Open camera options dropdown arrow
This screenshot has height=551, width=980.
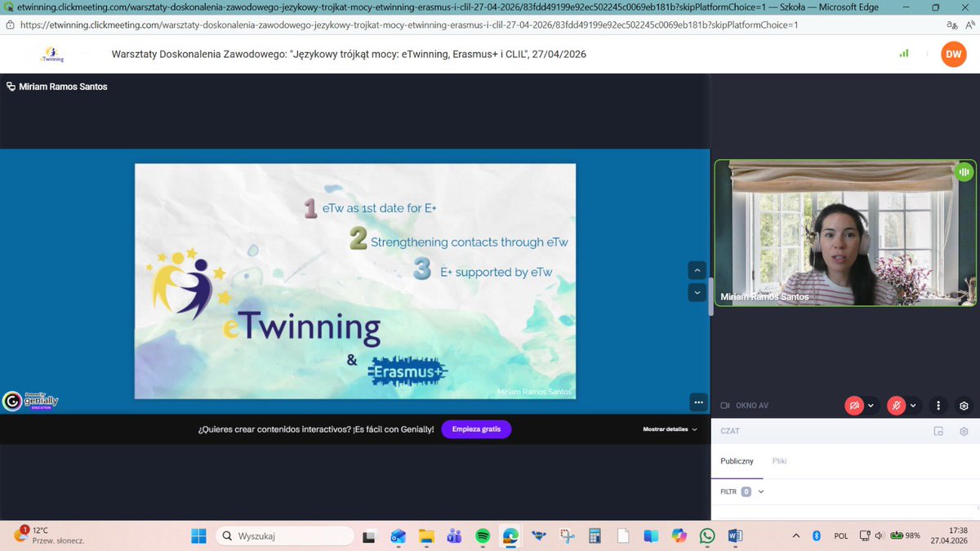(x=871, y=406)
